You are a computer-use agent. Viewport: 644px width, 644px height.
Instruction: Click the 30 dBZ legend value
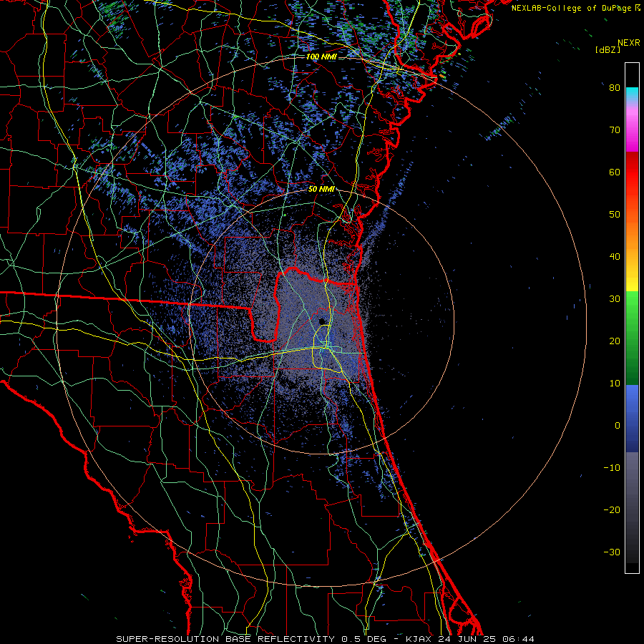click(x=615, y=299)
